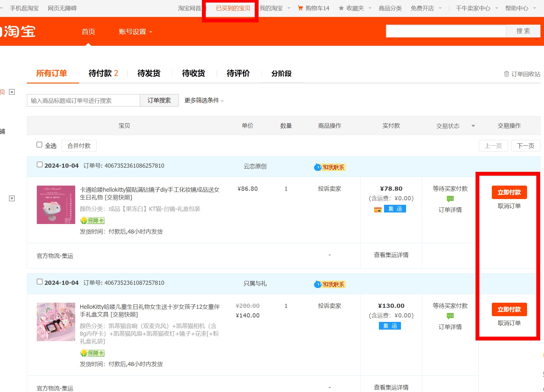Click into the order search input field
544x392 pixels.
click(x=84, y=100)
